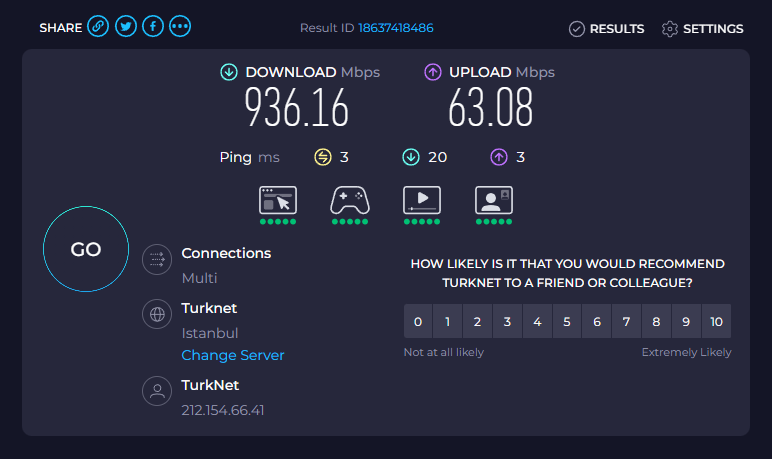The height and width of the screenshot is (459, 772).
Task: Open the Settings page
Action: 703,29
